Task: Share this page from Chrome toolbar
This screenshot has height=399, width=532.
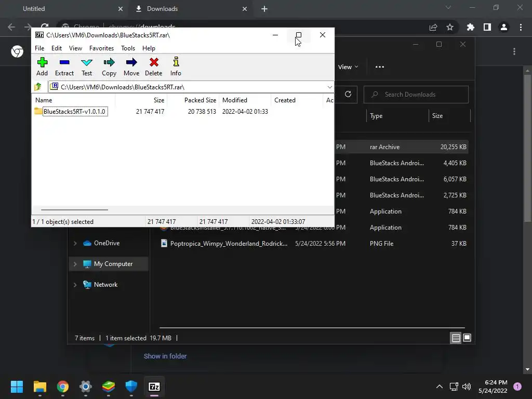Action: (433, 27)
